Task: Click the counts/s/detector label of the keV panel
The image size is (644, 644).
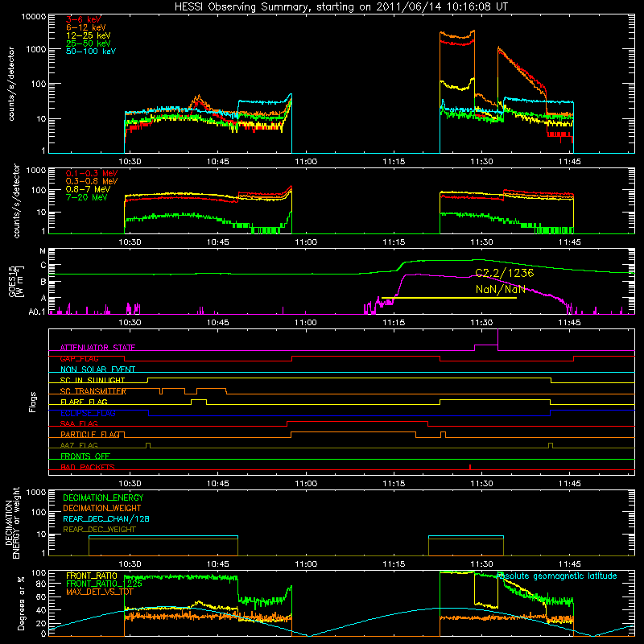Action: click(11, 84)
